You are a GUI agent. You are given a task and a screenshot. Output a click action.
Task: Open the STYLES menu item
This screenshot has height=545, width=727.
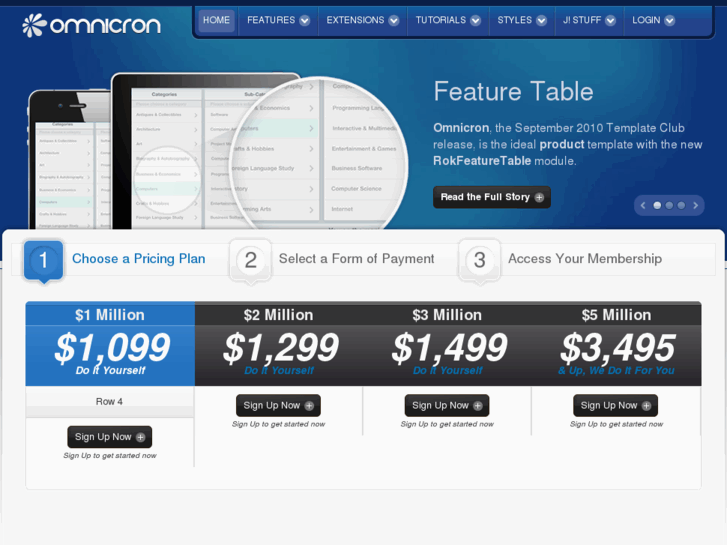click(x=522, y=20)
